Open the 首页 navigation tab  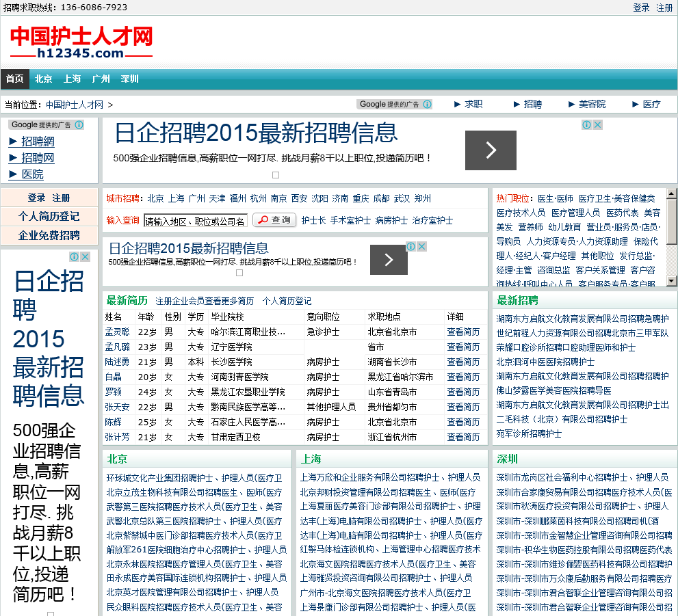[14, 79]
